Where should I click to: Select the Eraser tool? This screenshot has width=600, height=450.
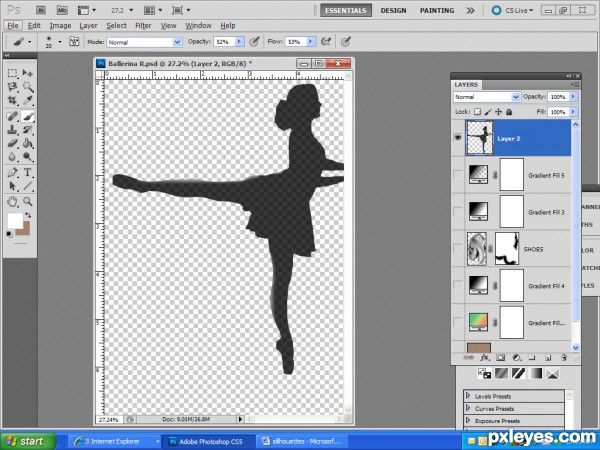(x=12, y=143)
